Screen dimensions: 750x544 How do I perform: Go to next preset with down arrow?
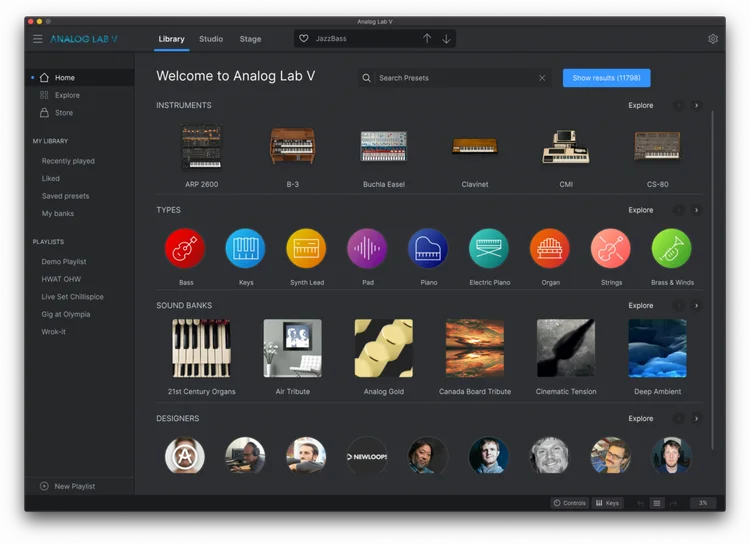446,39
